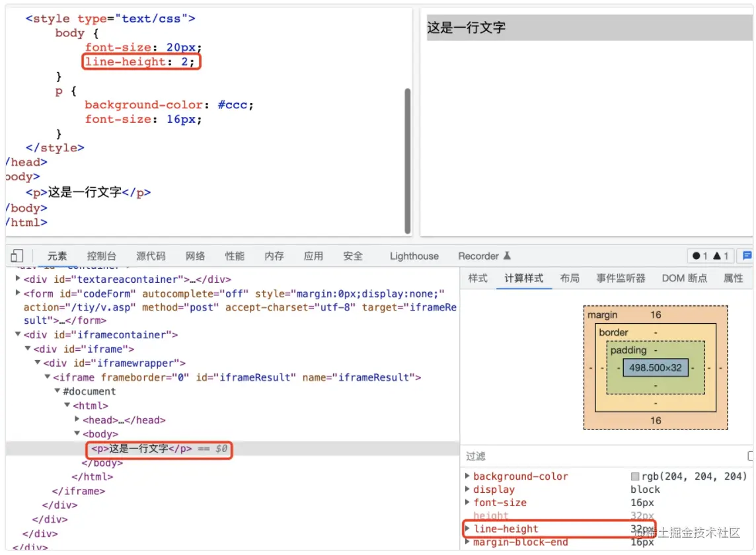Click the 过滤 filter input field
This screenshot has width=756, height=555.
(x=603, y=456)
